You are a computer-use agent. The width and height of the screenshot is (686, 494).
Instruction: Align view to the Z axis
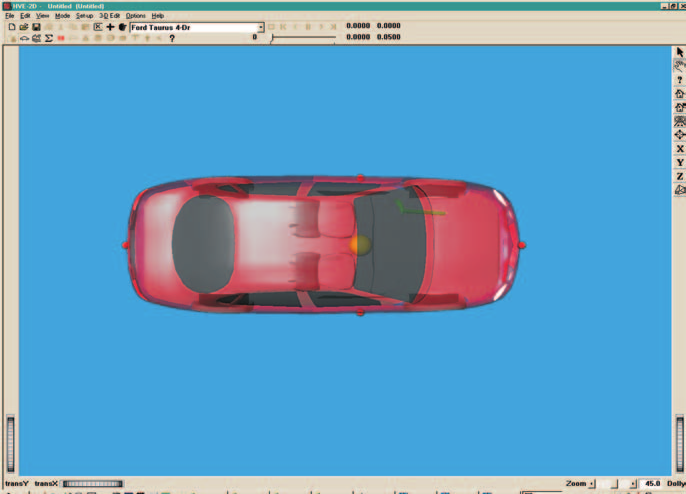point(679,176)
